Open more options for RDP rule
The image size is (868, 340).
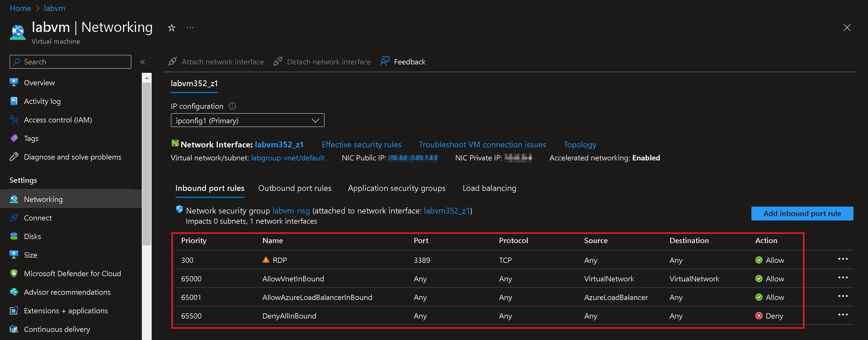point(842,259)
